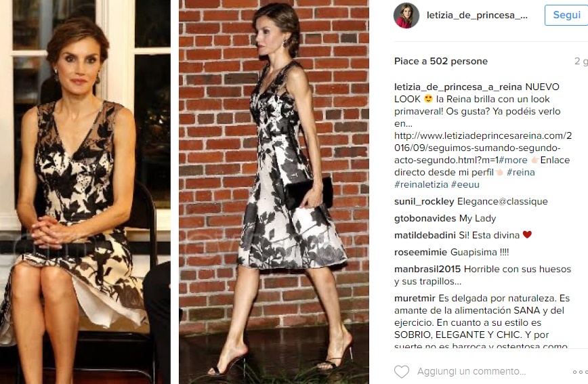
Task: Open the muretmir user profile
Action: click(415, 298)
